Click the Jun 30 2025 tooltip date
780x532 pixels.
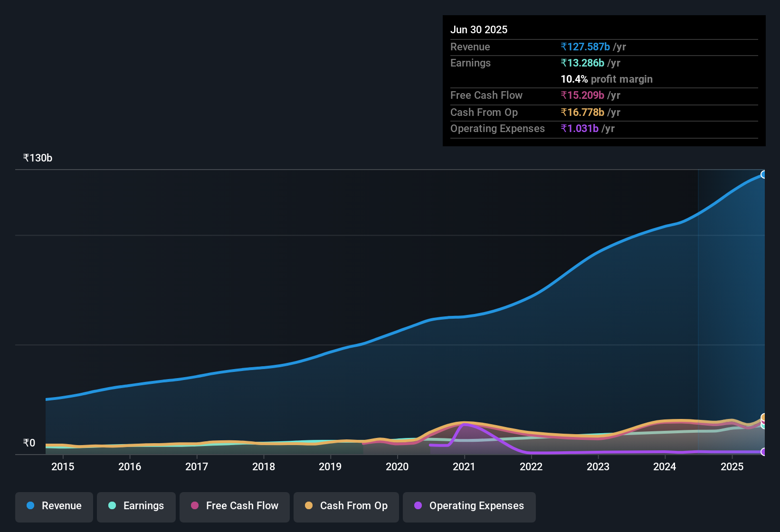[x=479, y=29]
